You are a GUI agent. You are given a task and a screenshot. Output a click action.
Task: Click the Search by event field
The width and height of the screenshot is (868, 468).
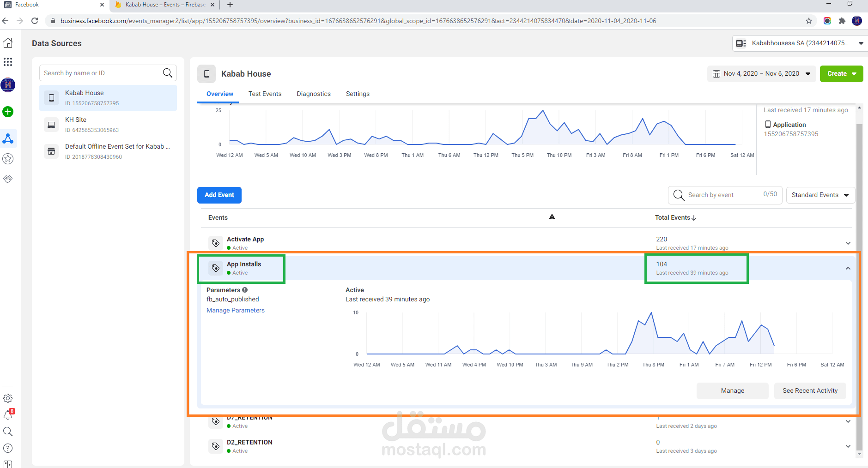click(724, 195)
